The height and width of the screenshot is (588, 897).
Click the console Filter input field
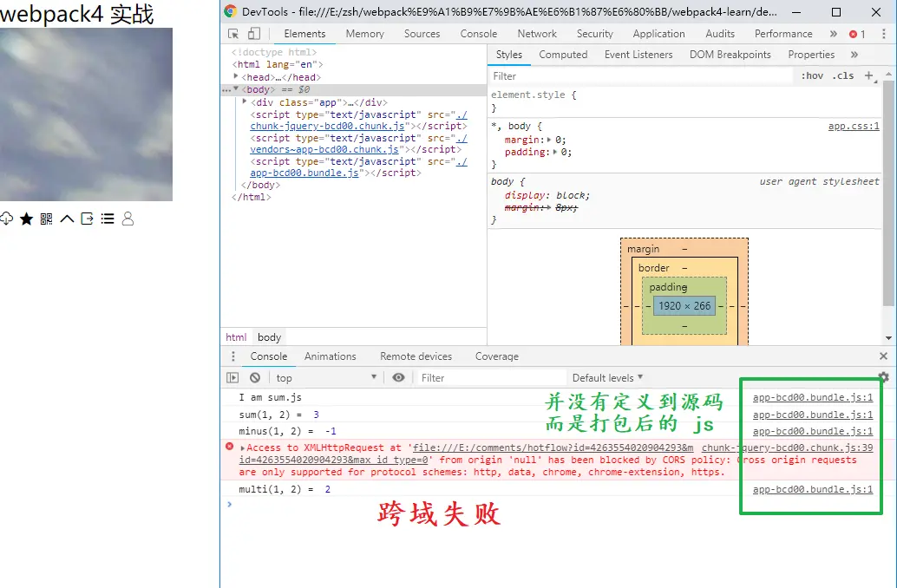[491, 377]
